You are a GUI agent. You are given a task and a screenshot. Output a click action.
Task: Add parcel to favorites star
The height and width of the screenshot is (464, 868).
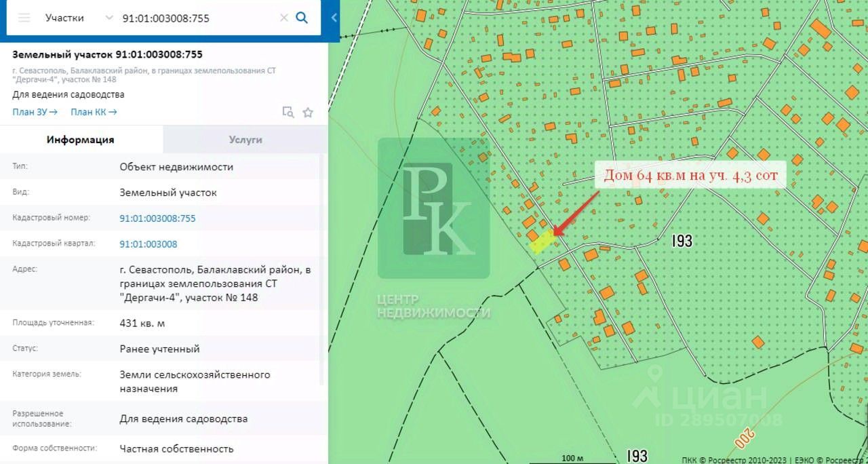[308, 113]
